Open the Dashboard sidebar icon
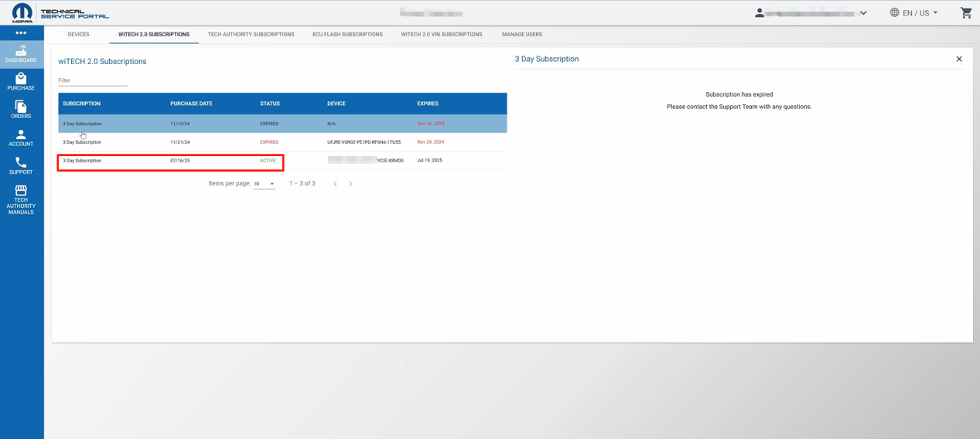980x439 pixels. click(x=21, y=54)
